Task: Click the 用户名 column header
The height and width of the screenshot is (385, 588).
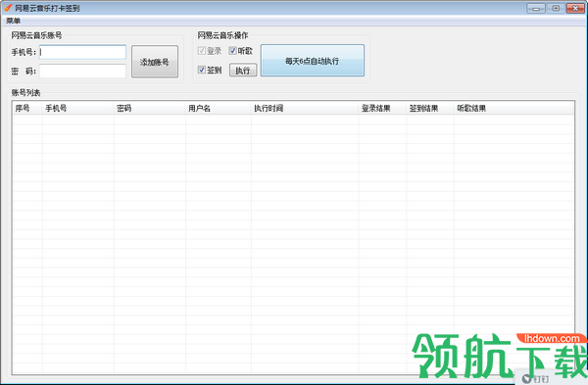Action: [x=219, y=109]
